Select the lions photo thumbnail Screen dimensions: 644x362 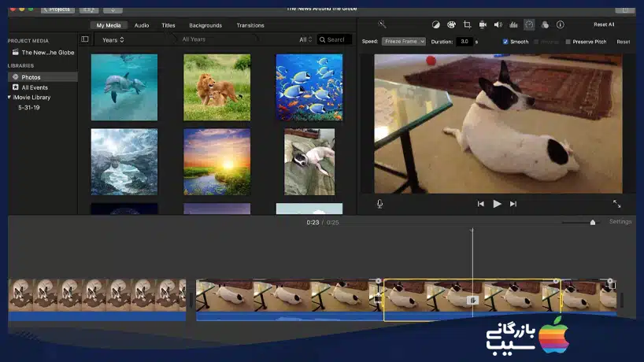pos(217,87)
